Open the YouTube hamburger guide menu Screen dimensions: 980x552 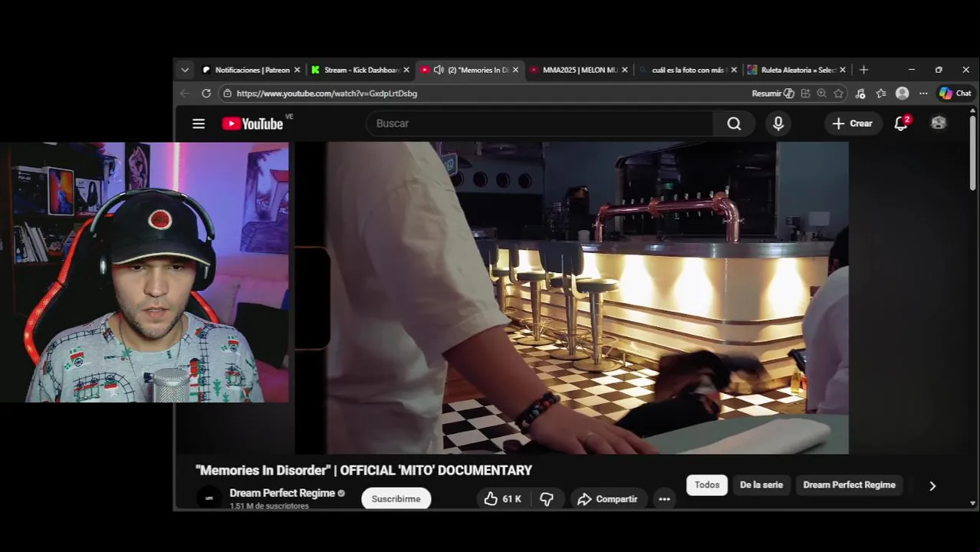point(199,123)
